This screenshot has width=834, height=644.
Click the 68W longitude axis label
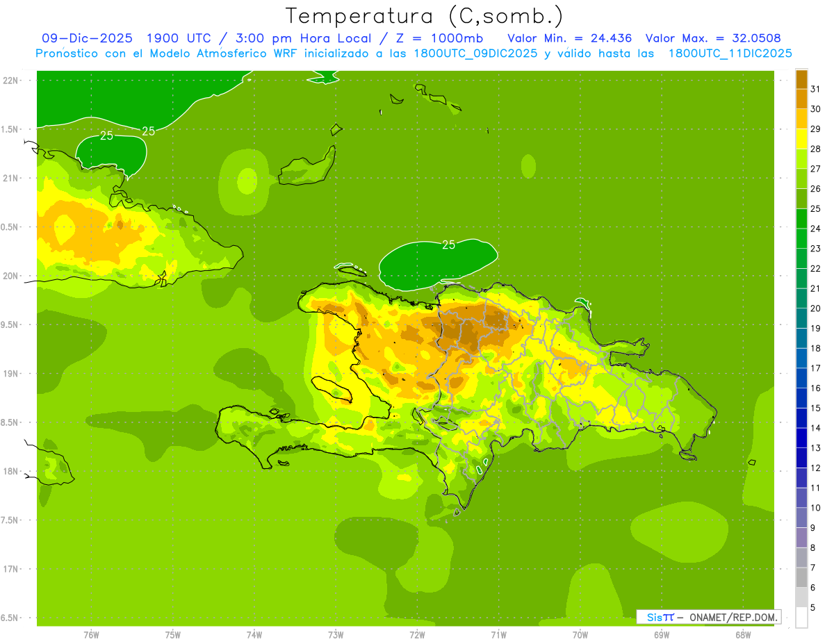point(743,635)
